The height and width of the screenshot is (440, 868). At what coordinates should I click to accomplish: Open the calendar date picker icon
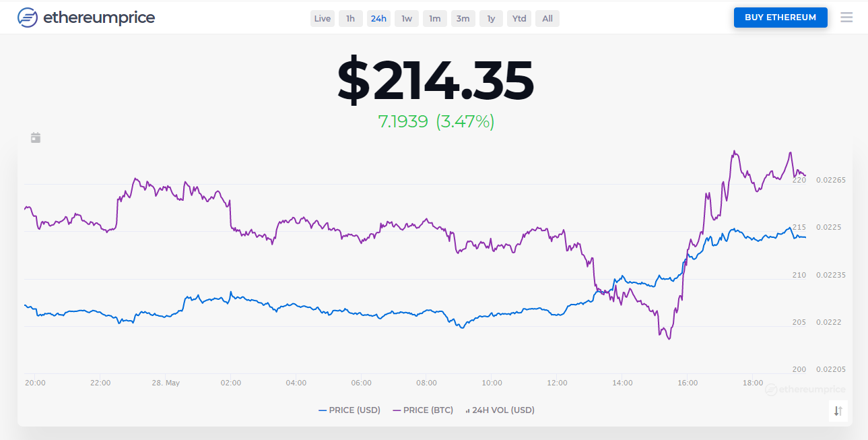pyautogui.click(x=36, y=137)
